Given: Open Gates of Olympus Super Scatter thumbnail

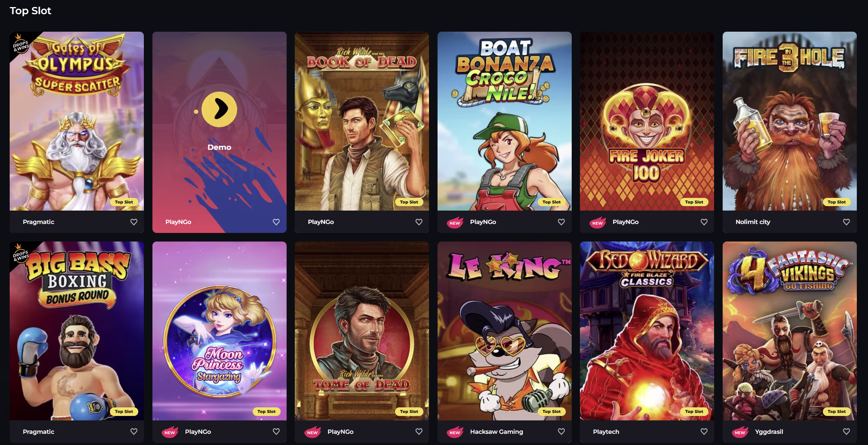Looking at the screenshot, I should pos(77,121).
